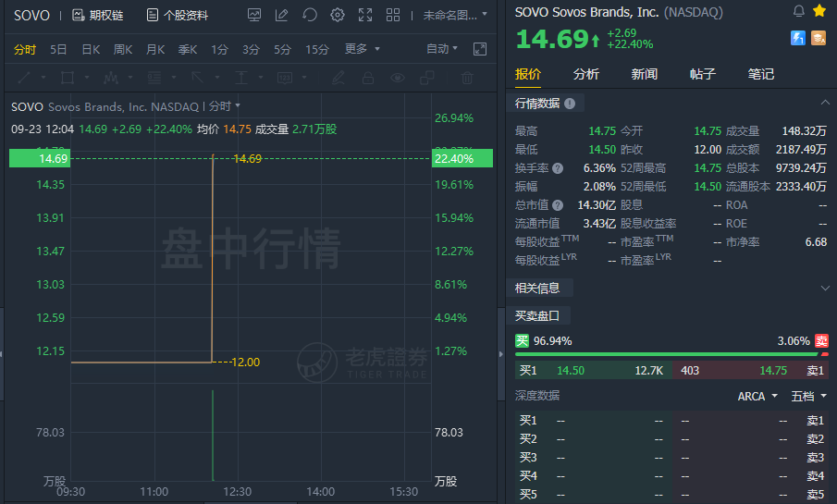Viewport: 837px width, 504px height.
Task: Switch to the 报价 quote tab
Action: (x=528, y=74)
